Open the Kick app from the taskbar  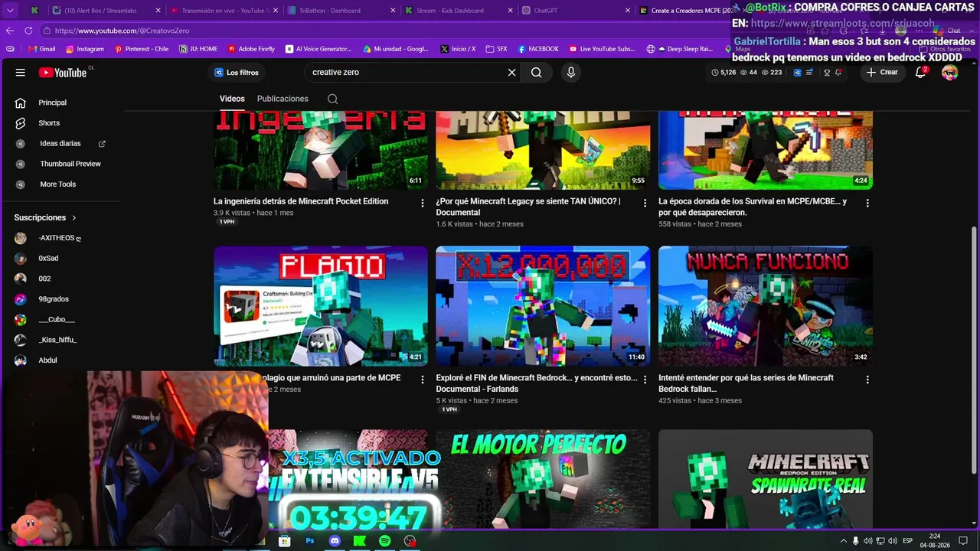[359, 541]
